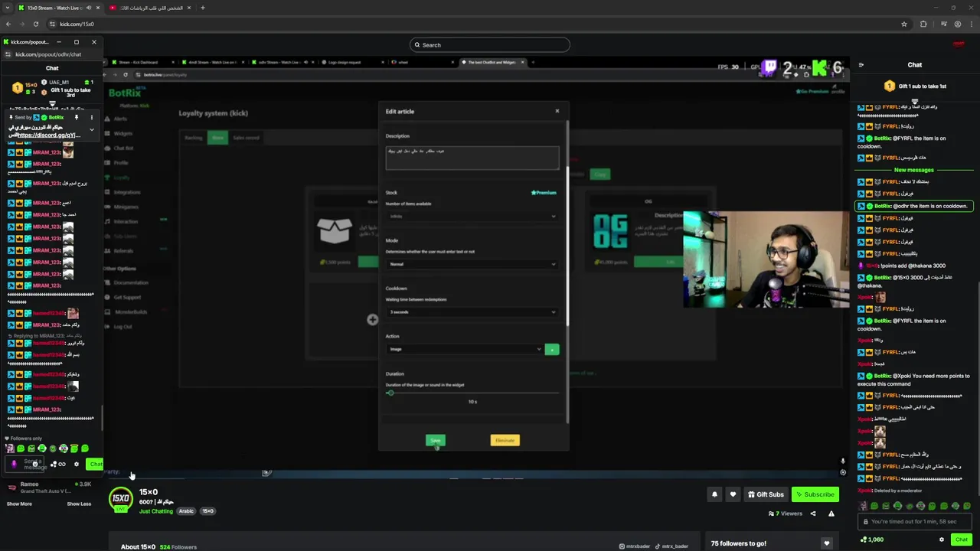Click the kick.com Search field
The height and width of the screenshot is (551, 980).
(490, 44)
